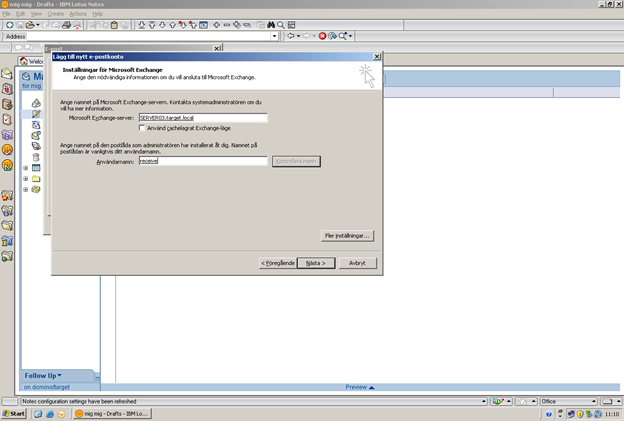Open the Follow Up dropdown
The width and height of the screenshot is (624, 421).
click(43, 376)
